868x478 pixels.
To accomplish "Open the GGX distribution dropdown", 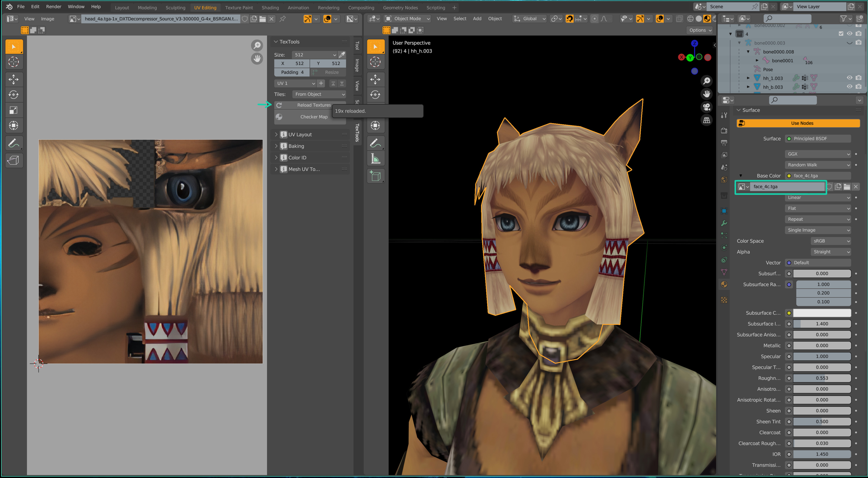I will click(x=818, y=154).
